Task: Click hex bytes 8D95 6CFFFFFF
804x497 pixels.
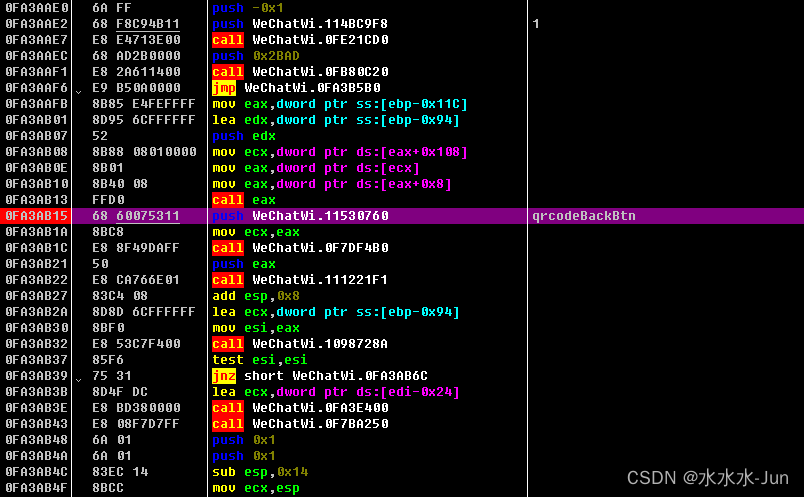Action: tap(144, 120)
